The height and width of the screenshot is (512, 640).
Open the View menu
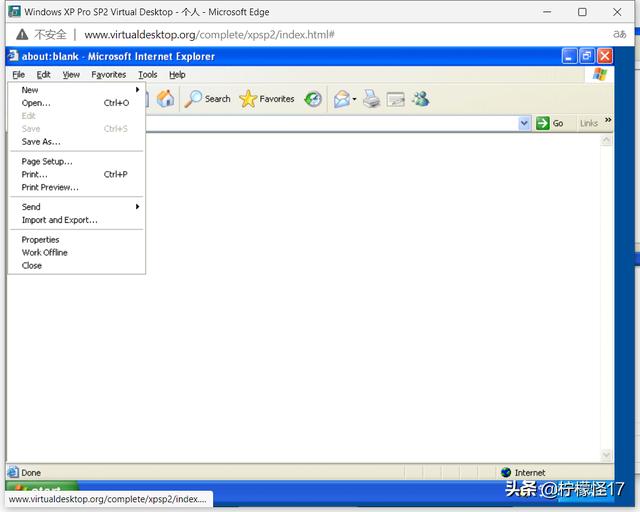coord(71,75)
